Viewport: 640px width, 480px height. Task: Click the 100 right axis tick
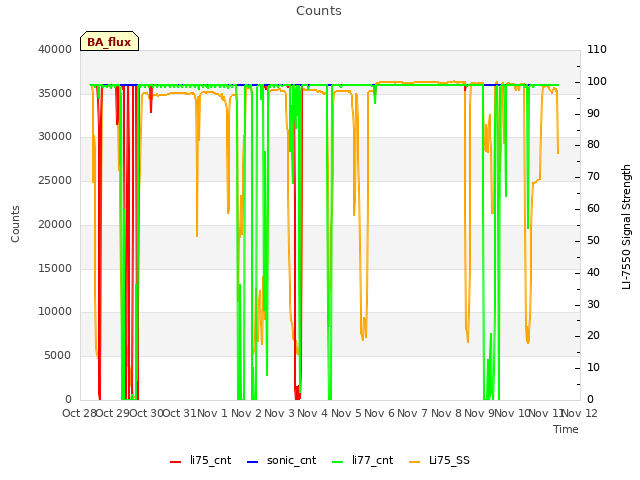pos(597,81)
